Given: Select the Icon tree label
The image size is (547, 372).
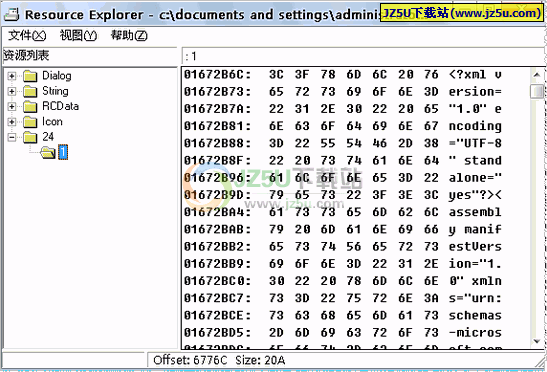Looking at the screenshot, I should (x=52, y=121).
